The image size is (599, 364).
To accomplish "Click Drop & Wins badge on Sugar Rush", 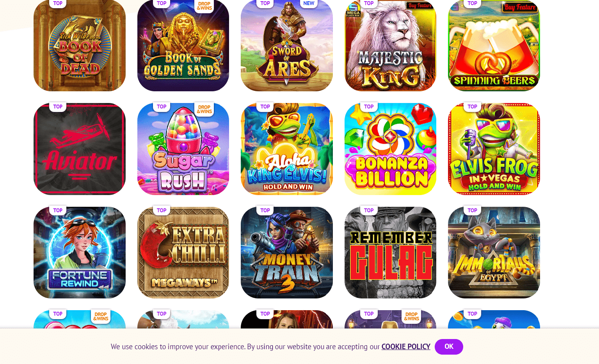I will pyautogui.click(x=204, y=109).
